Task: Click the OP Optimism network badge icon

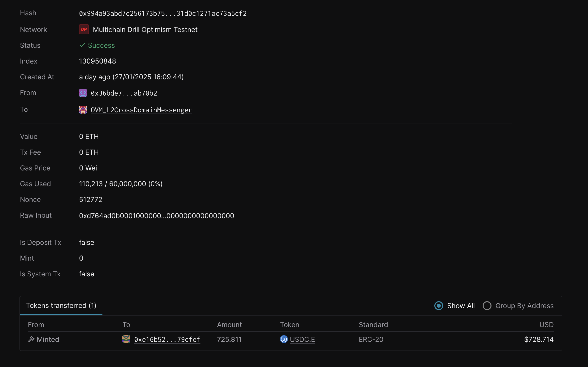Action: [84, 29]
